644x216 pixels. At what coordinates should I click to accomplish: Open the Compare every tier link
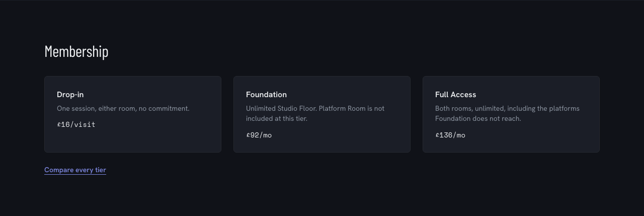pos(75,170)
